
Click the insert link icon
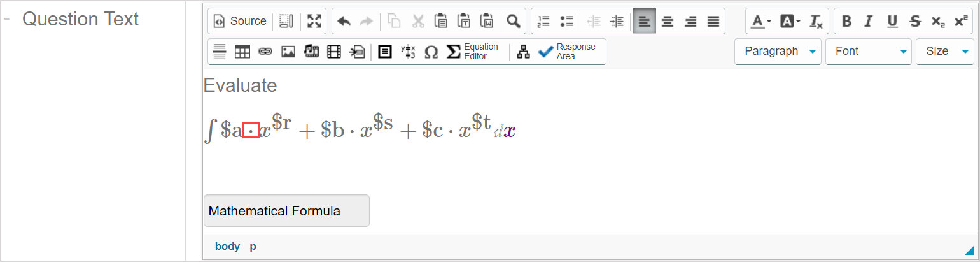click(x=265, y=52)
